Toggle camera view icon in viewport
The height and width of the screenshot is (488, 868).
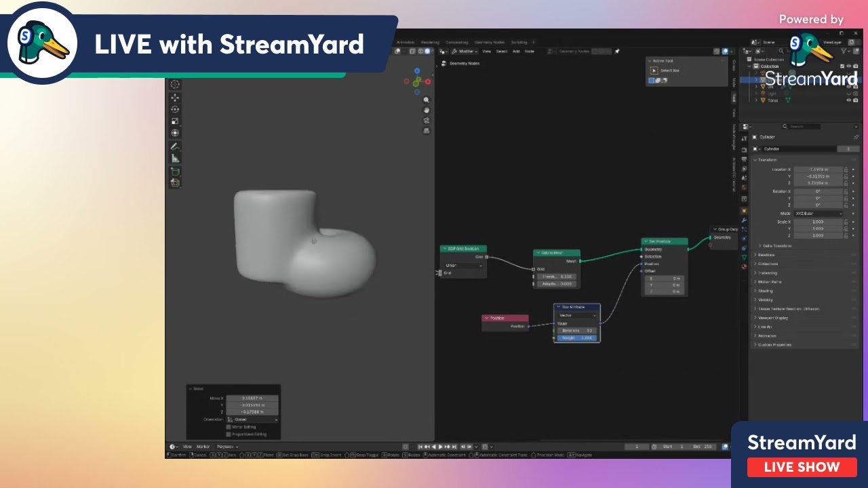[x=427, y=120]
